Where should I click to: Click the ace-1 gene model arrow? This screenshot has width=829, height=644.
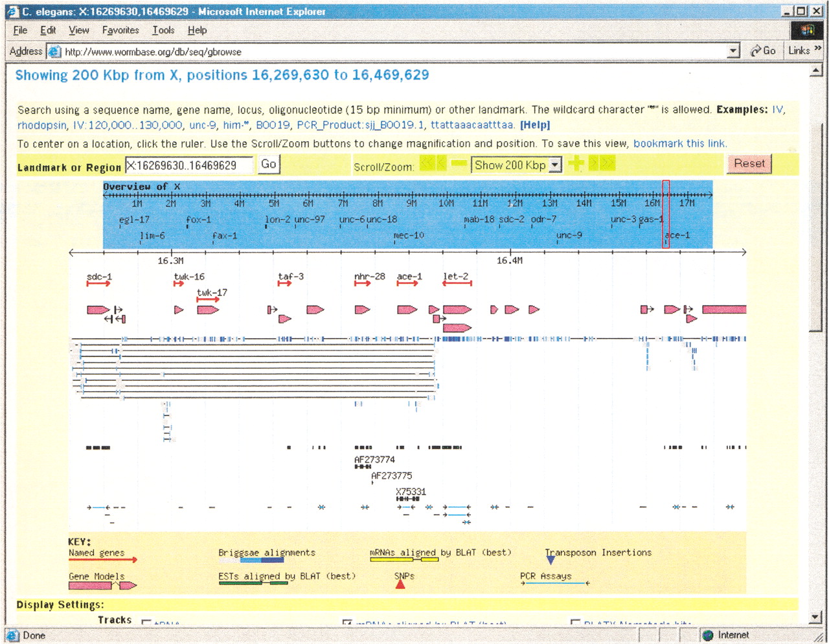coord(407,310)
